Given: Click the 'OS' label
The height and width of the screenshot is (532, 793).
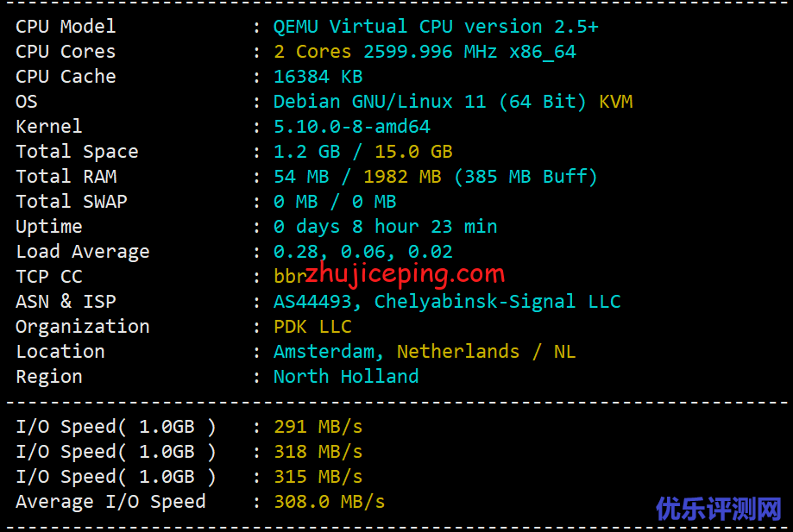Looking at the screenshot, I should tap(27, 102).
